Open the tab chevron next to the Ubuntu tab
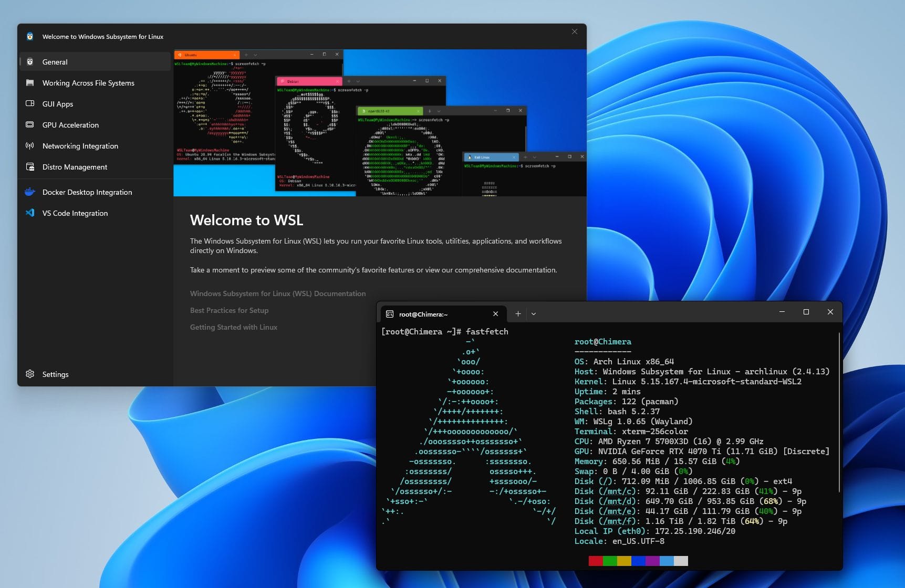 point(256,54)
